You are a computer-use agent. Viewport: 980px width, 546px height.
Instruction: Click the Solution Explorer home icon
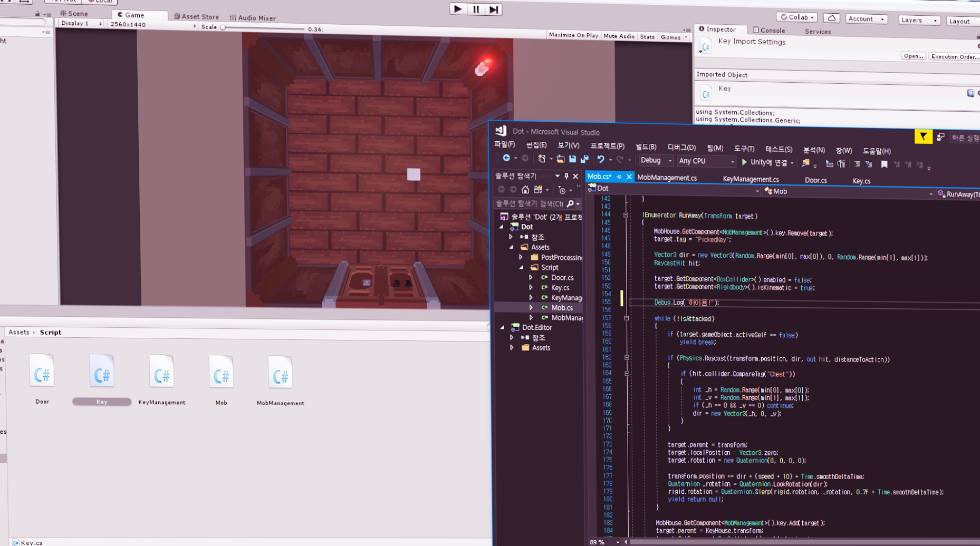(525, 189)
